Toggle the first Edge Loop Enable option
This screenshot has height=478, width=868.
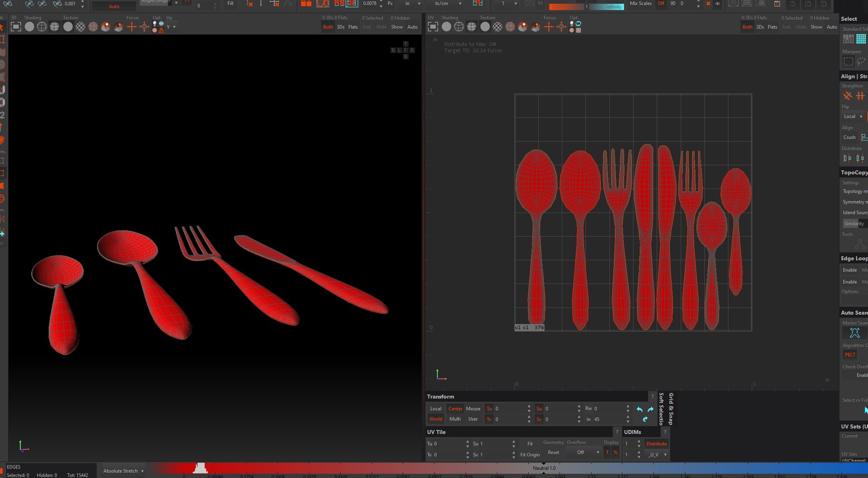[849, 270]
